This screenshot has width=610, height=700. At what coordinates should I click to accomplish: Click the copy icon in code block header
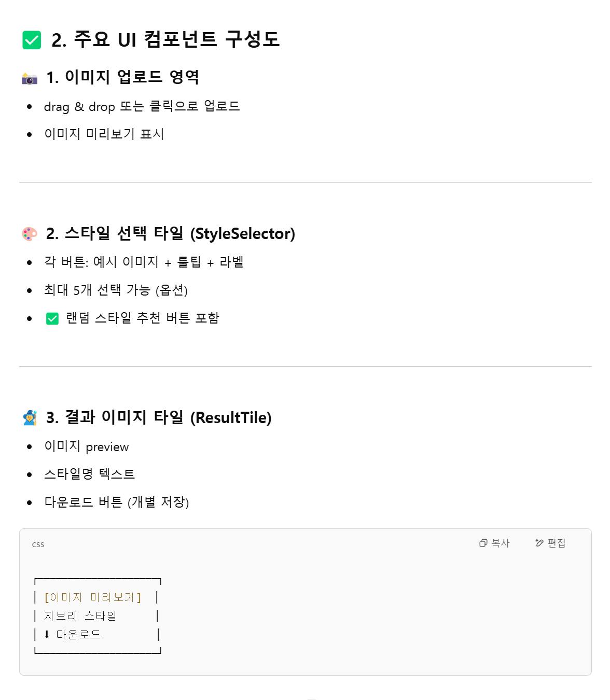point(483,543)
